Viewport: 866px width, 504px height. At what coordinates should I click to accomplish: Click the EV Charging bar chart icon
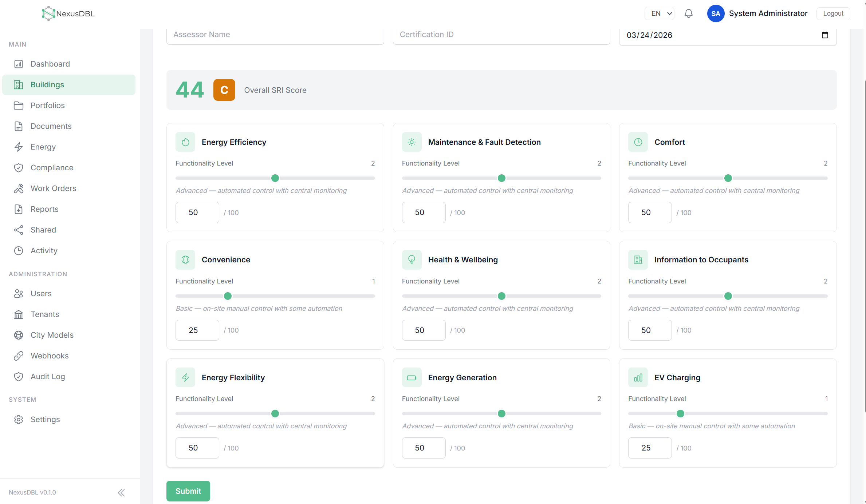(x=638, y=377)
